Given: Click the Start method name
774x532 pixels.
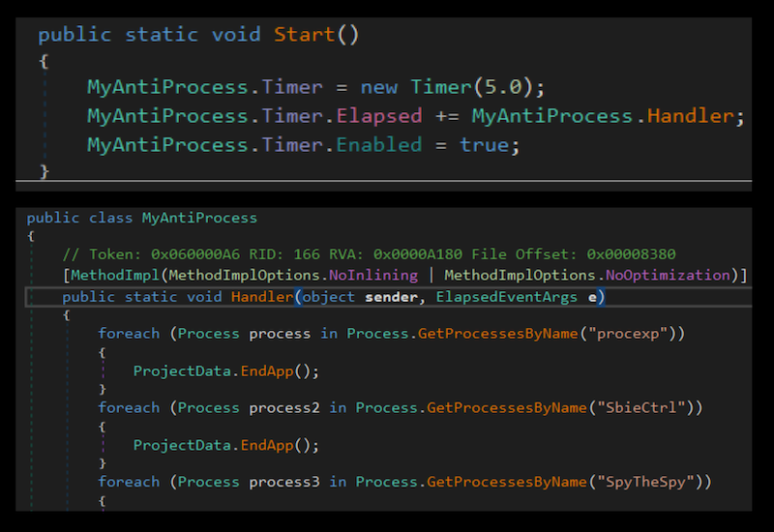Looking at the screenshot, I should coord(305,35).
